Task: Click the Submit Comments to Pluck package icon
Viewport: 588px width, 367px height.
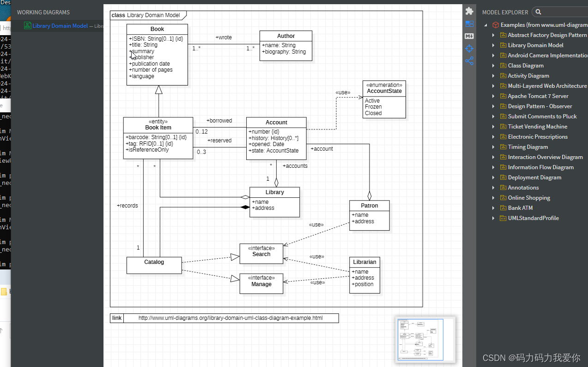Action: click(503, 116)
